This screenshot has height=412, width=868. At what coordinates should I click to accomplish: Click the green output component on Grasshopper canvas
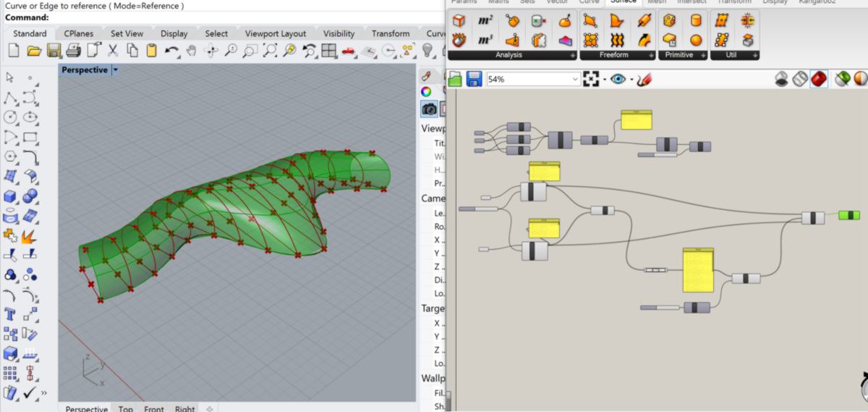[x=849, y=215]
